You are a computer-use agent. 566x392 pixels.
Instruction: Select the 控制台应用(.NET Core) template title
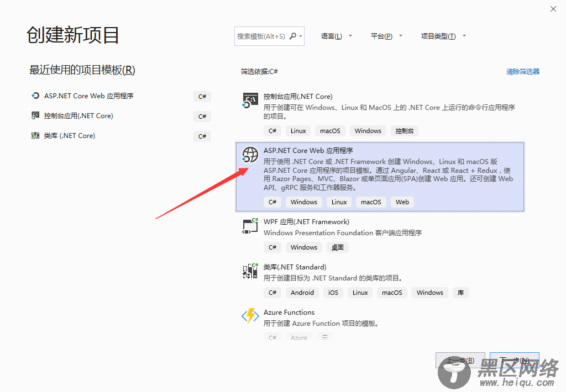[298, 96]
